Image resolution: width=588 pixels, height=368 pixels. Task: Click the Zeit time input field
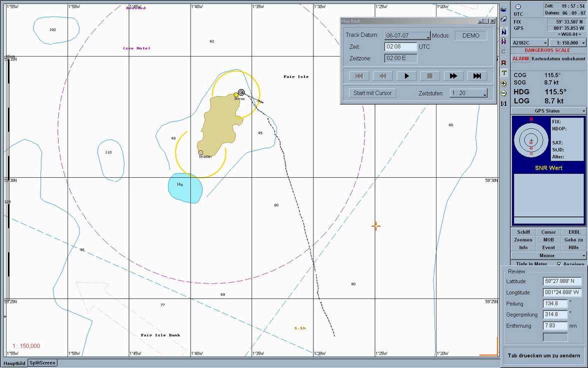400,47
